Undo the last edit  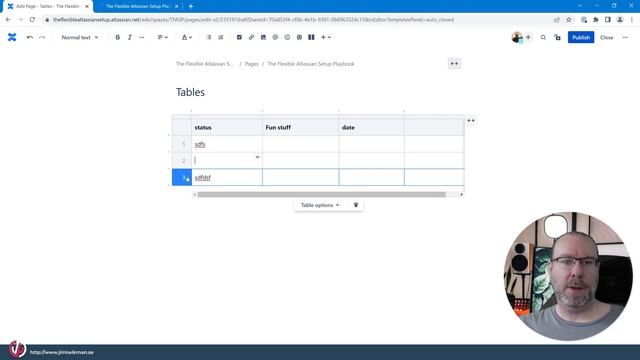click(30, 37)
